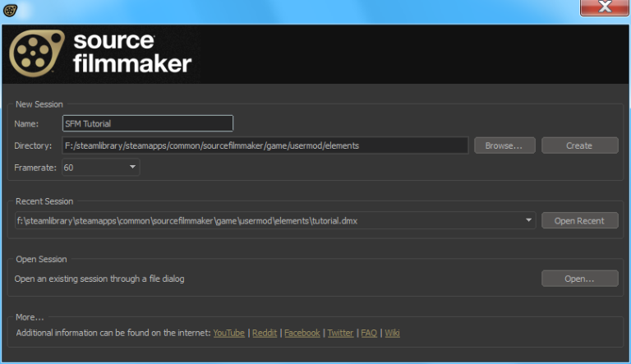Viewport: 631px width, 364px height.
Task: Open the FAQ link
Action: 369,333
